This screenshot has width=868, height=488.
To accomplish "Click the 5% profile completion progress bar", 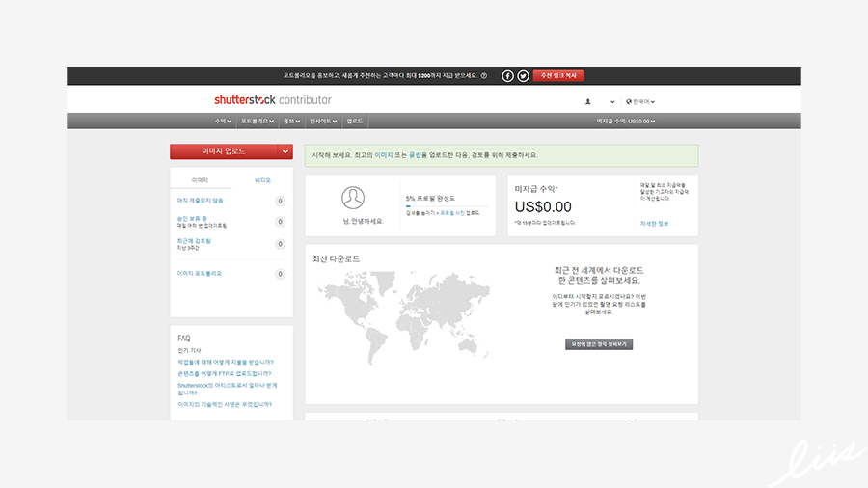I will [447, 206].
